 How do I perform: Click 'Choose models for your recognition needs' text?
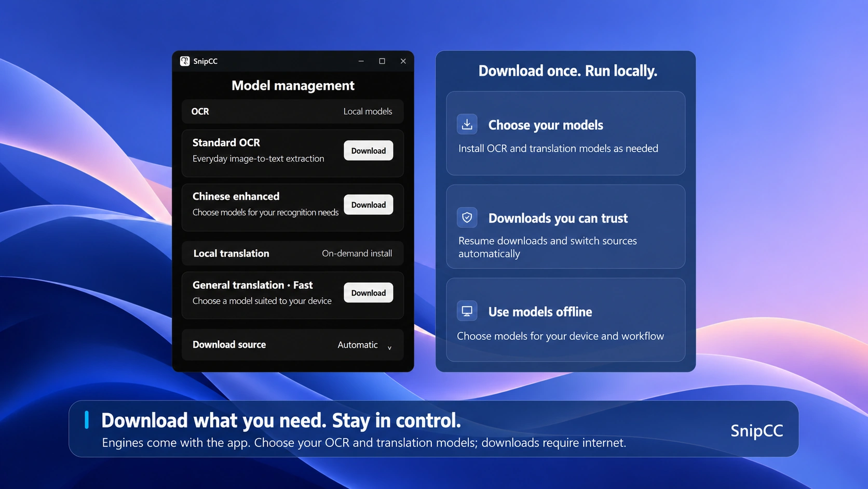pyautogui.click(x=265, y=213)
